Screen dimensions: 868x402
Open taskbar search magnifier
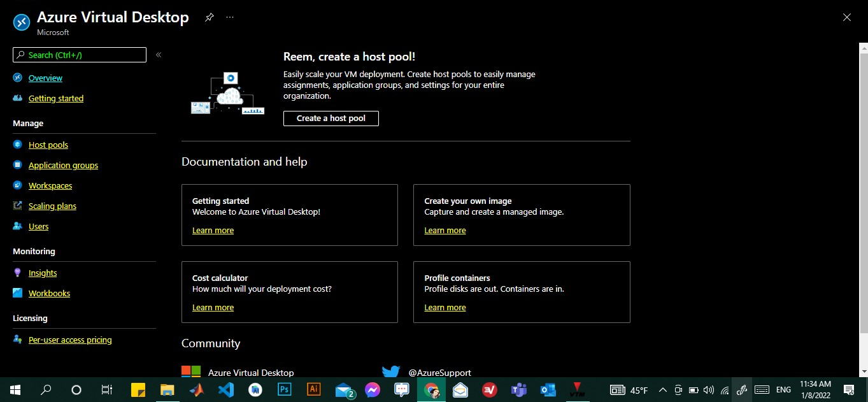coord(46,390)
